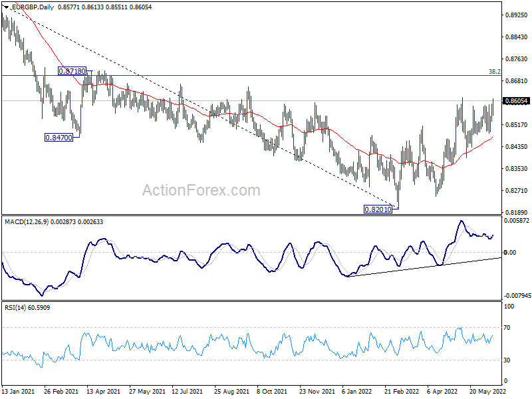Viewport: 532px width, 399px height.
Task: Click the 13 Jan 2021 date label
Action: coord(20,392)
